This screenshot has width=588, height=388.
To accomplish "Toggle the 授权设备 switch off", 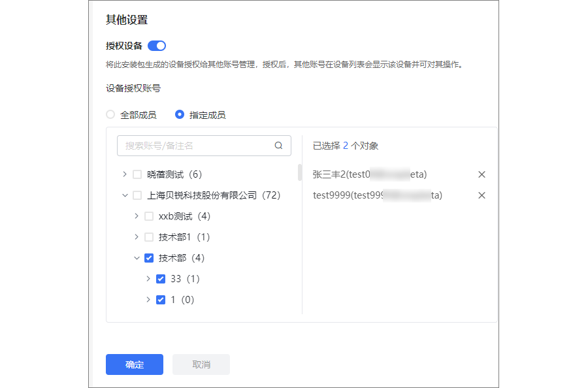I will point(157,46).
